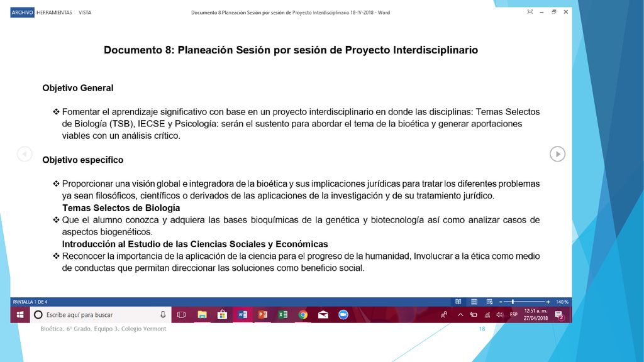Click the Objetivo específico heading

[x=82, y=160]
